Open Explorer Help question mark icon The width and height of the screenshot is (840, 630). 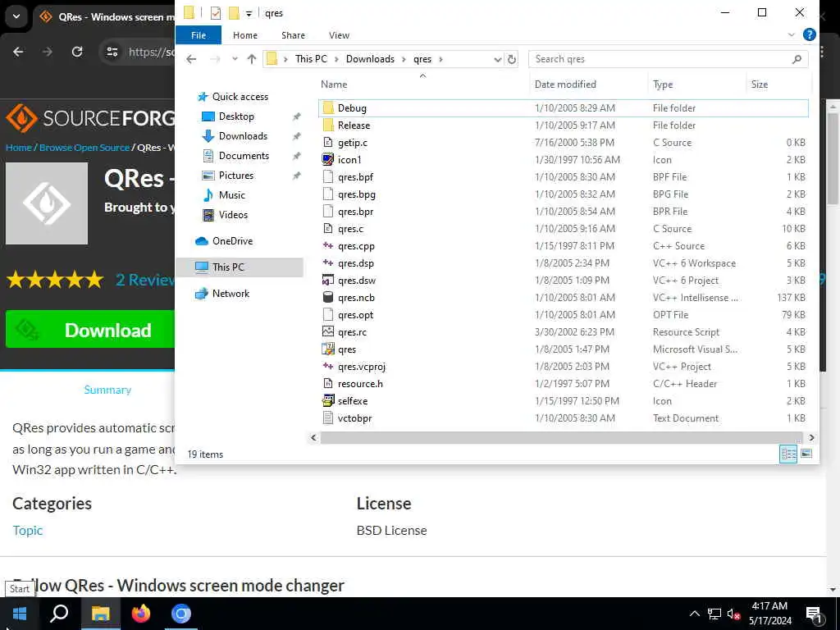pos(810,34)
